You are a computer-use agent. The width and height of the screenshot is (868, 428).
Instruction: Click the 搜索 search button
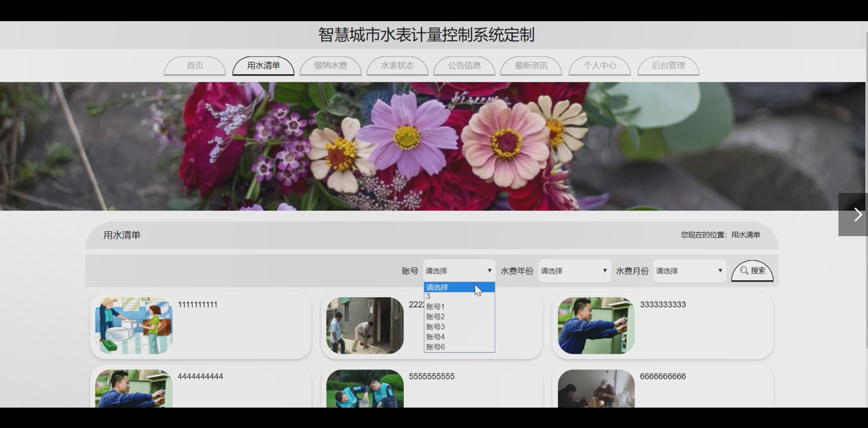(x=752, y=271)
